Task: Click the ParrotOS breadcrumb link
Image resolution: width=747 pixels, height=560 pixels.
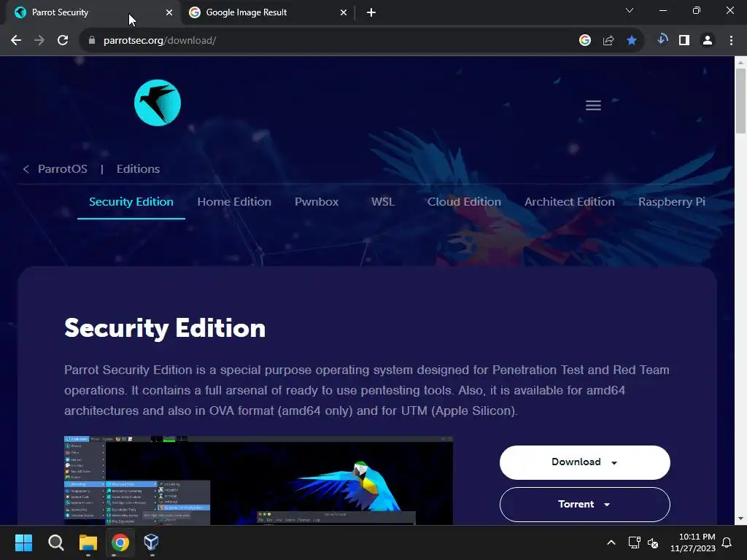Action: pyautogui.click(x=63, y=169)
